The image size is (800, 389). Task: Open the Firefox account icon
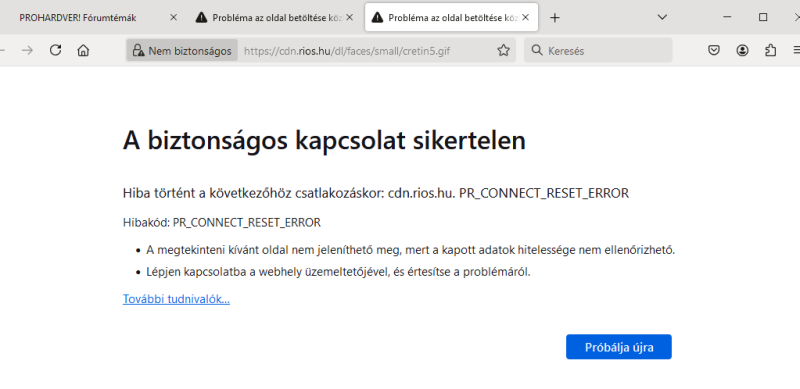click(742, 50)
